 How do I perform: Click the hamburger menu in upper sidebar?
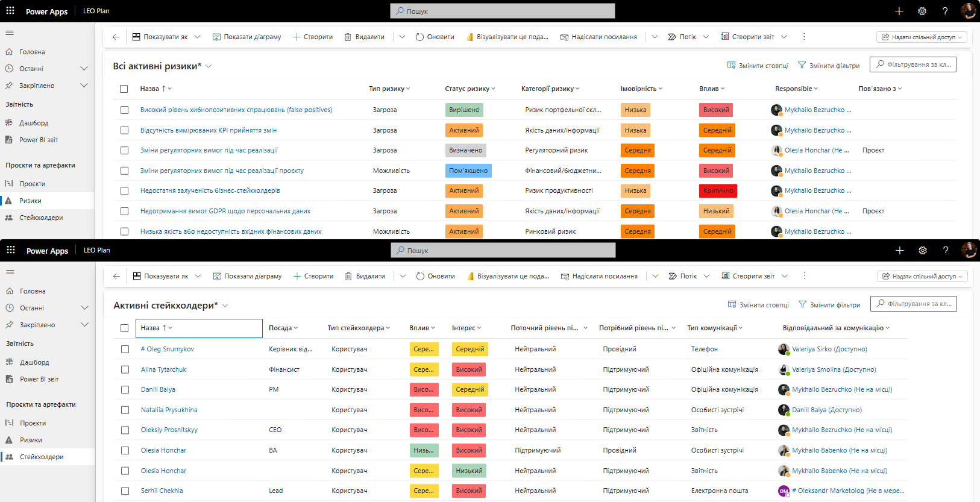10,33
